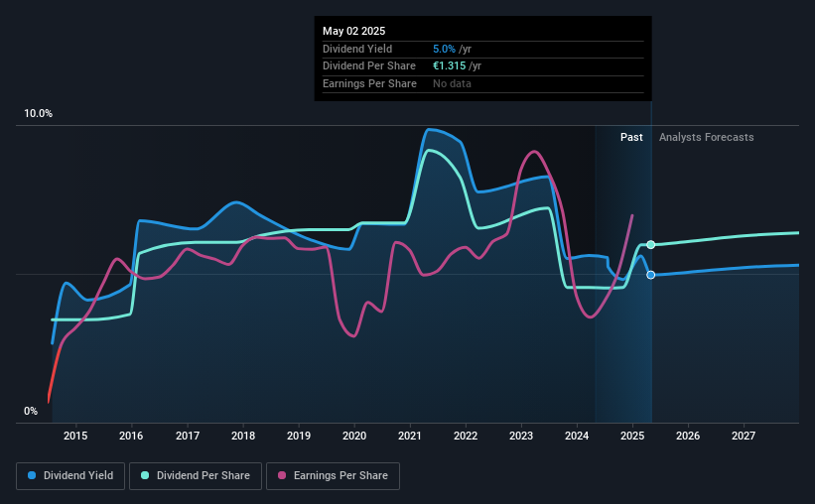The height and width of the screenshot is (504, 815).
Task: Click the 2018 x-axis label
Action: tap(243, 436)
